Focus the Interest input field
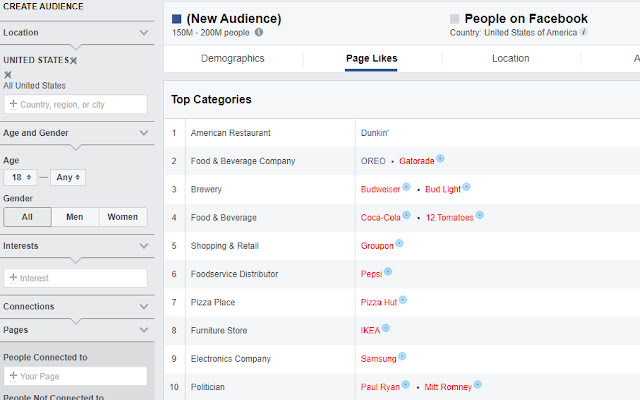The height and width of the screenshot is (400, 640). click(x=76, y=278)
